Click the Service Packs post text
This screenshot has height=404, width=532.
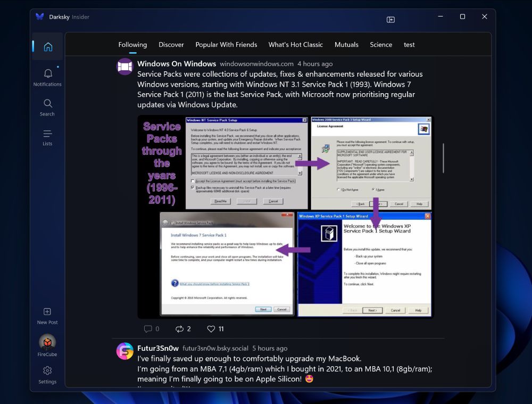(280, 89)
